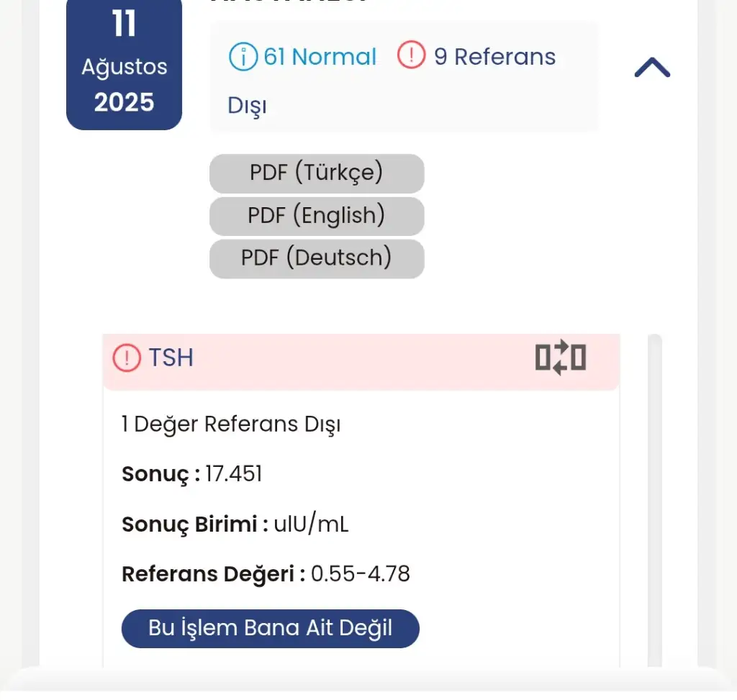Tap the 1 Değer Referans Dışı text
This screenshot has width=737, height=700.
[x=231, y=424]
